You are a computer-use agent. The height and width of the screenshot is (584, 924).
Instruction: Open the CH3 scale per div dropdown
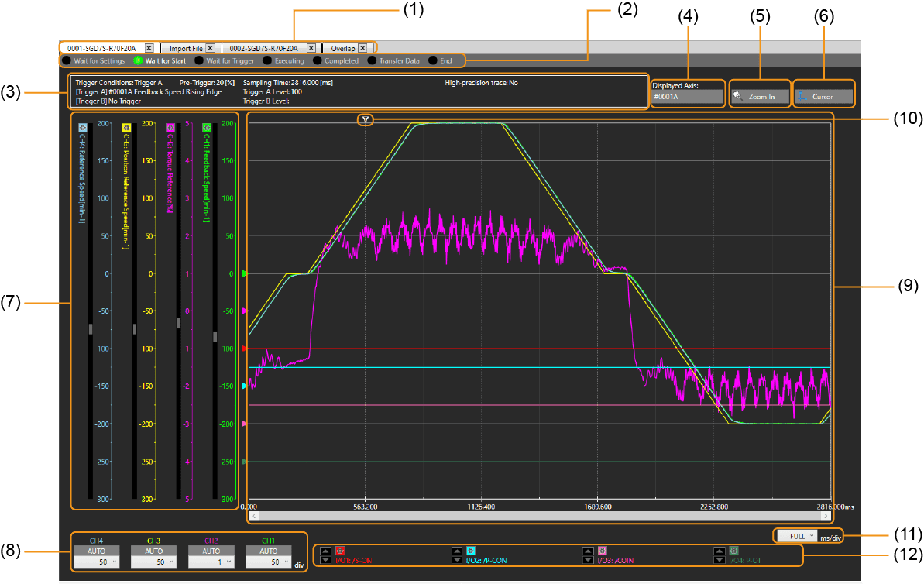point(153,562)
